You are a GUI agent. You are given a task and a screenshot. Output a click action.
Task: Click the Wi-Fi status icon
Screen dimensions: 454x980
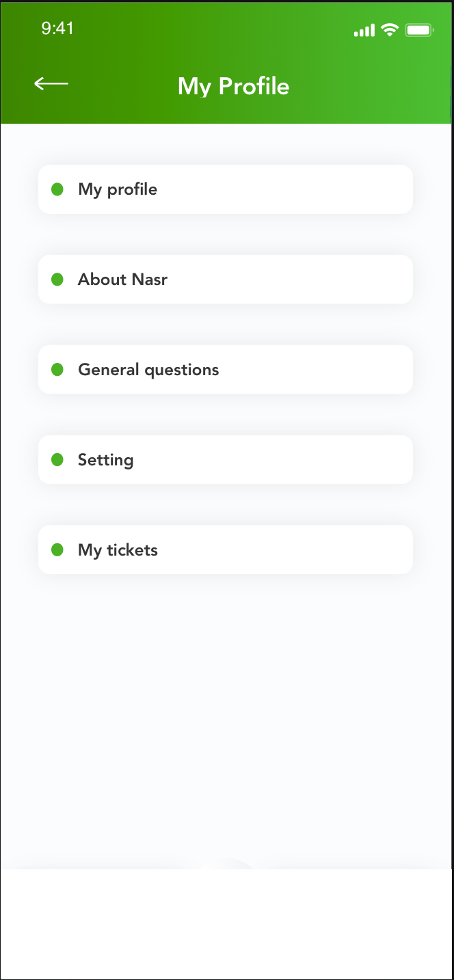tap(390, 29)
